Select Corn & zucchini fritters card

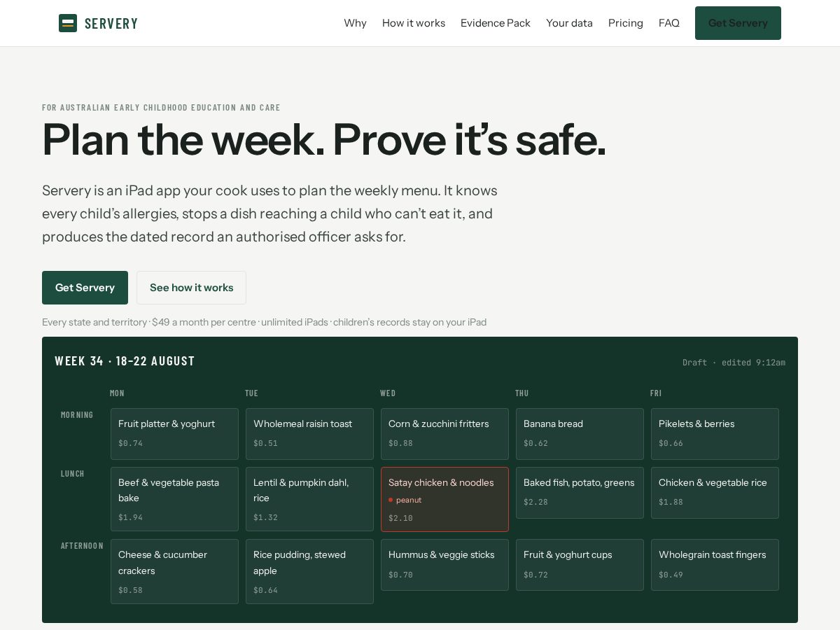pyautogui.click(x=444, y=434)
